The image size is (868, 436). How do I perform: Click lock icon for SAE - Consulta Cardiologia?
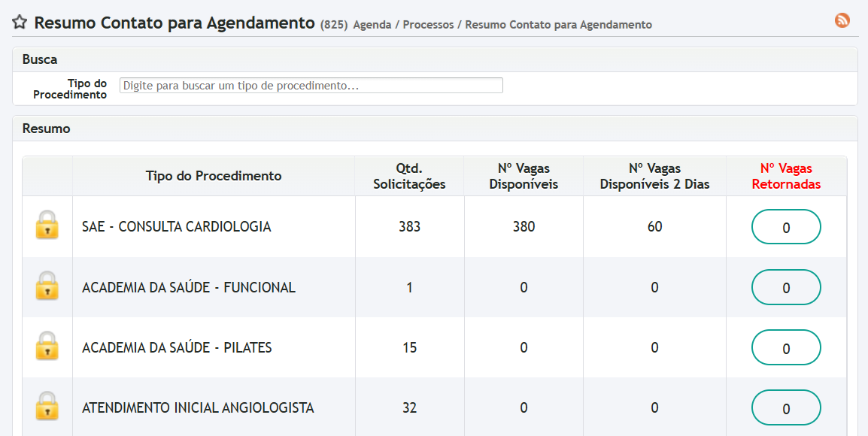(47, 226)
